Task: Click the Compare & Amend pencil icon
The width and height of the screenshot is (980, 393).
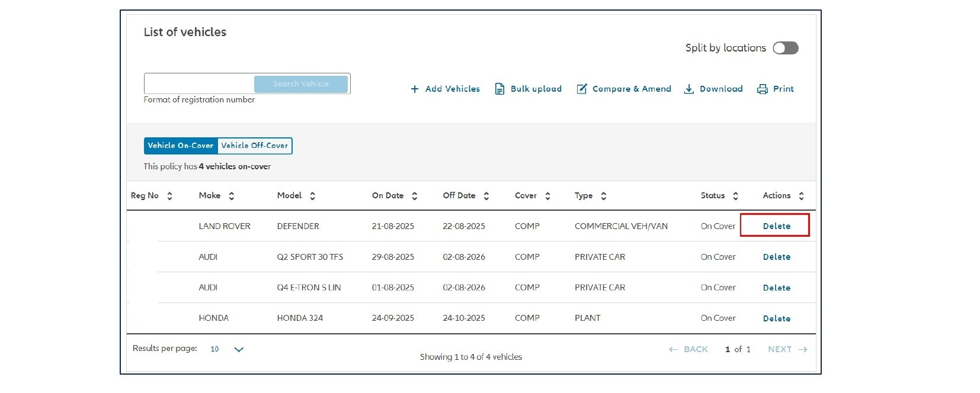Action: pyautogui.click(x=582, y=89)
